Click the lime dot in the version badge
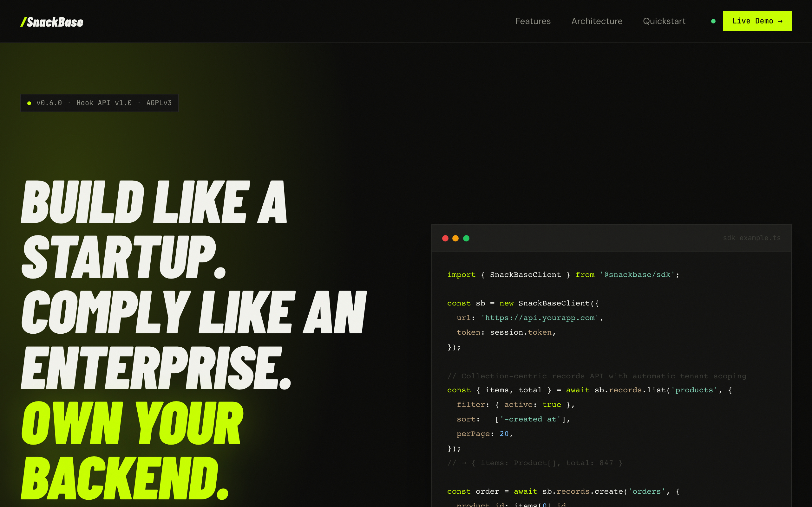The height and width of the screenshot is (507, 812). pos(29,103)
